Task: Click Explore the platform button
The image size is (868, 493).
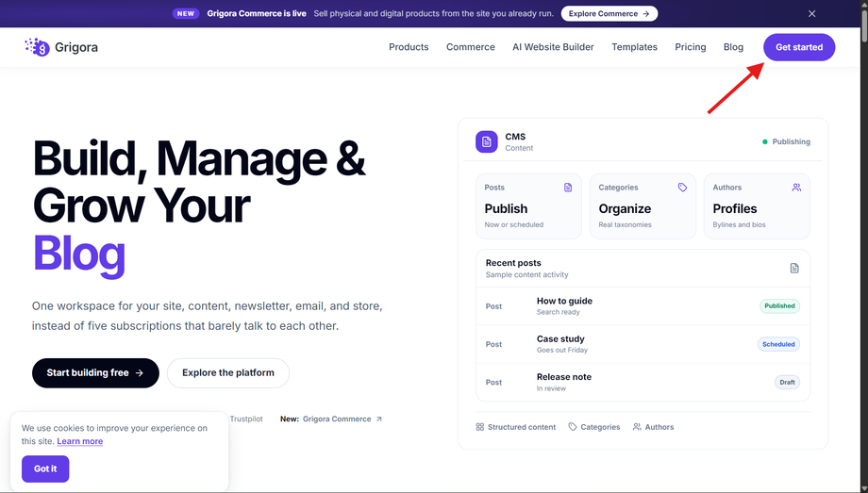Action: pos(228,373)
